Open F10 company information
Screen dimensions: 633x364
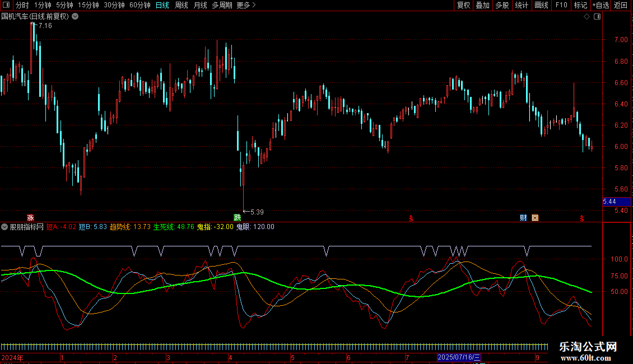pyautogui.click(x=561, y=5)
